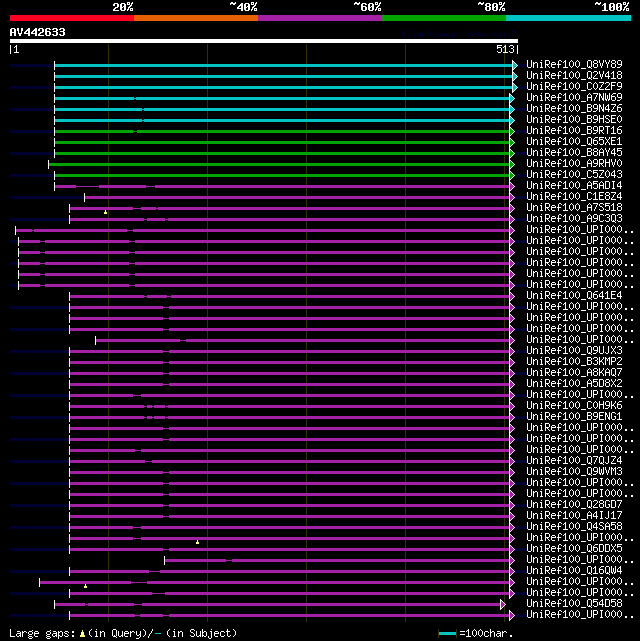Screen dimensions: 640x641
Task: Click the shorter arrowhead ending the UniRef100_Q54D58 alignment
Action: (503, 605)
